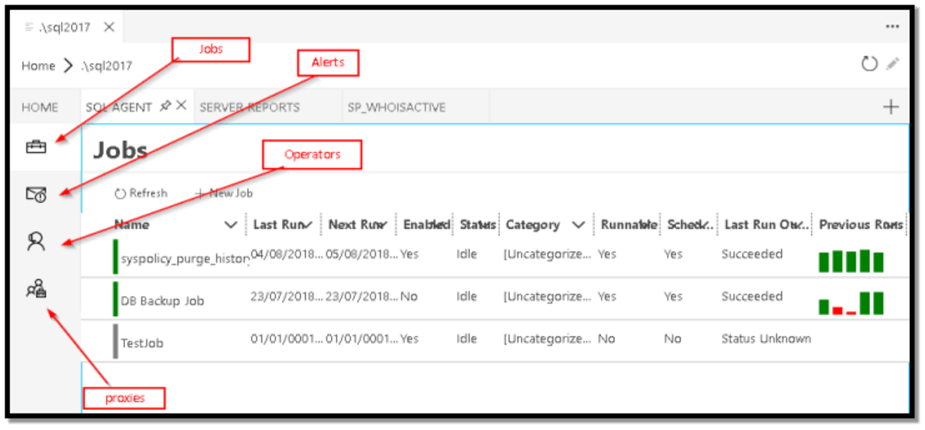Click .\sql2017 in the breadcrumb

click(x=106, y=65)
